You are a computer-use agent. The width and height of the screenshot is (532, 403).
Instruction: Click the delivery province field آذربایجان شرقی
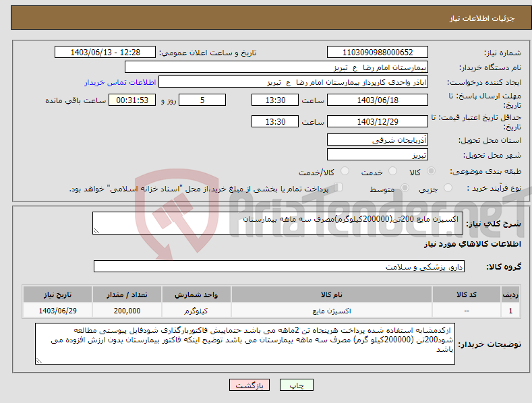pos(378,139)
